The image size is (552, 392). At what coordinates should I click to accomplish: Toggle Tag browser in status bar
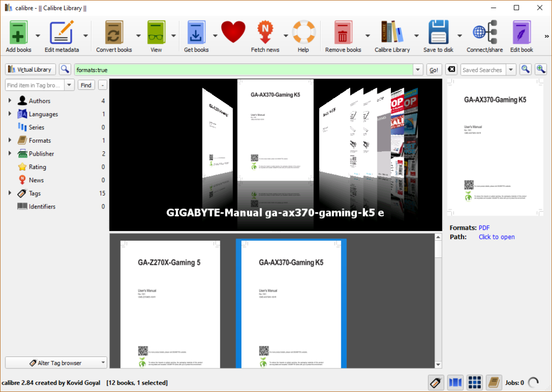[436, 382]
